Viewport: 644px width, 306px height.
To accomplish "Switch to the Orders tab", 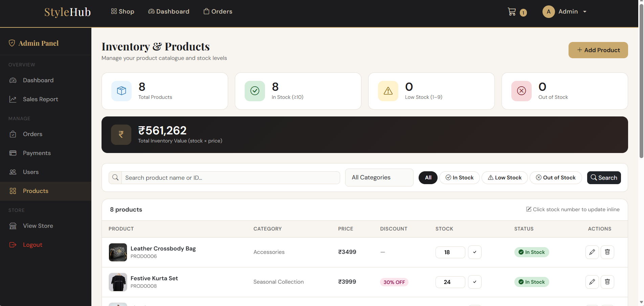I will point(218,11).
